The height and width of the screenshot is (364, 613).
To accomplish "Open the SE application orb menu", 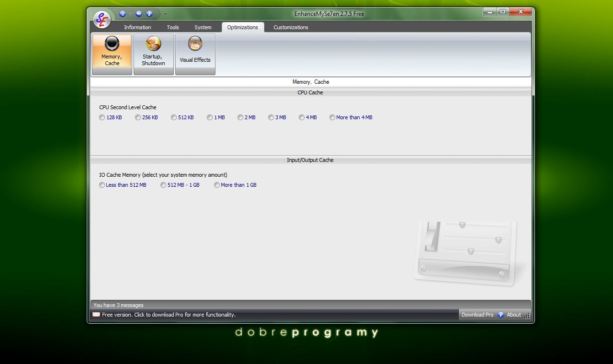I will coord(102,20).
